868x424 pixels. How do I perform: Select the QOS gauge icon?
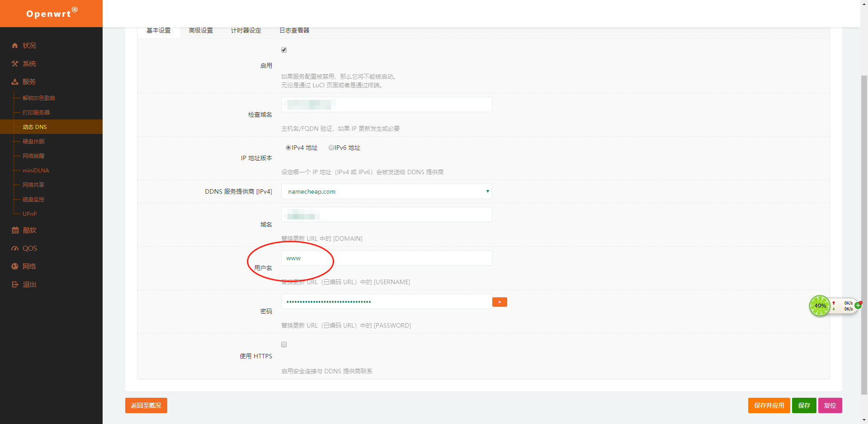click(15, 248)
